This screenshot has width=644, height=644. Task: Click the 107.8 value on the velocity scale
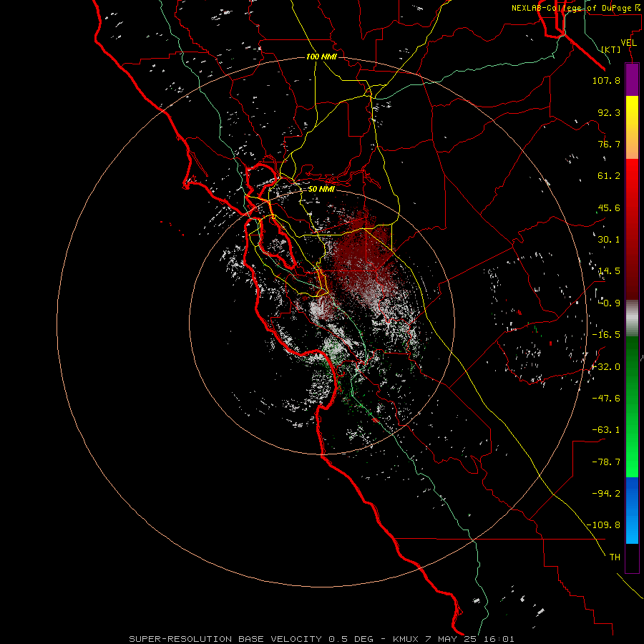click(606, 80)
